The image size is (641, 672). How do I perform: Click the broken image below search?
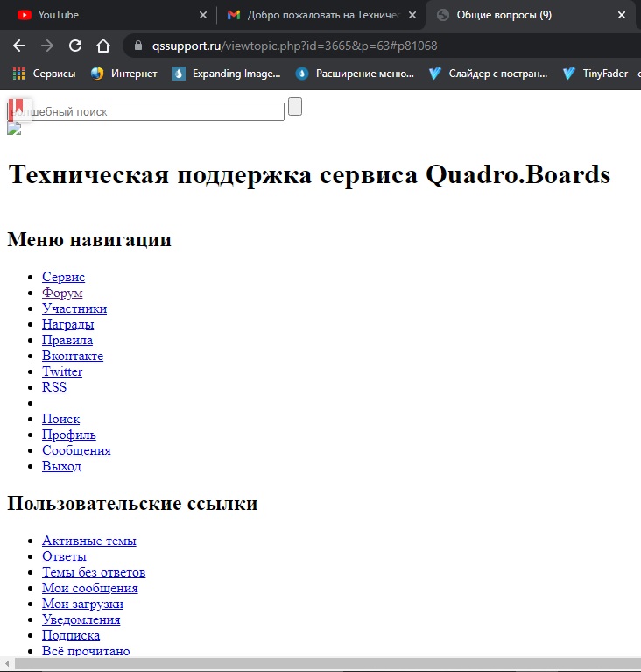click(x=14, y=129)
